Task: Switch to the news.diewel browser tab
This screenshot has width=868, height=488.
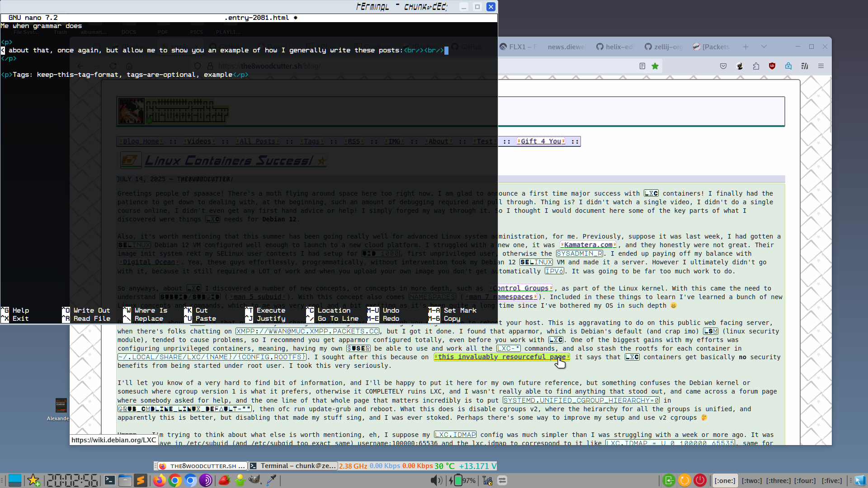Action: click(566, 47)
